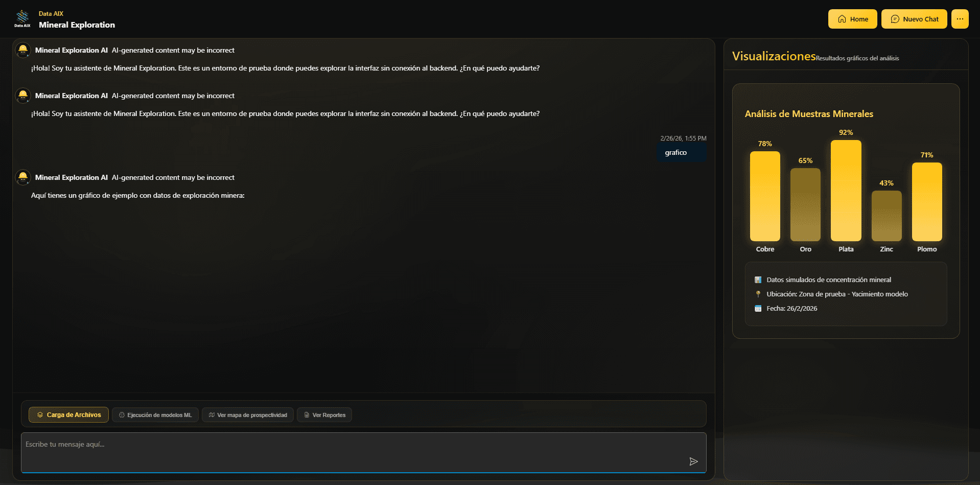Choose Ejecución de modelos ML
This screenshot has height=485, width=980.
[x=155, y=415]
